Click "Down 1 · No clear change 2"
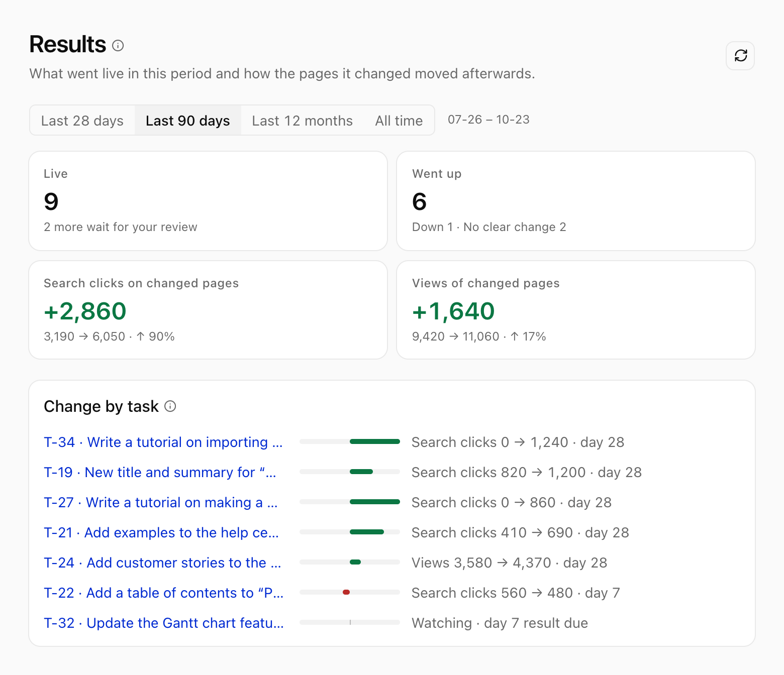Image resolution: width=784 pixels, height=675 pixels. pyautogui.click(x=489, y=227)
